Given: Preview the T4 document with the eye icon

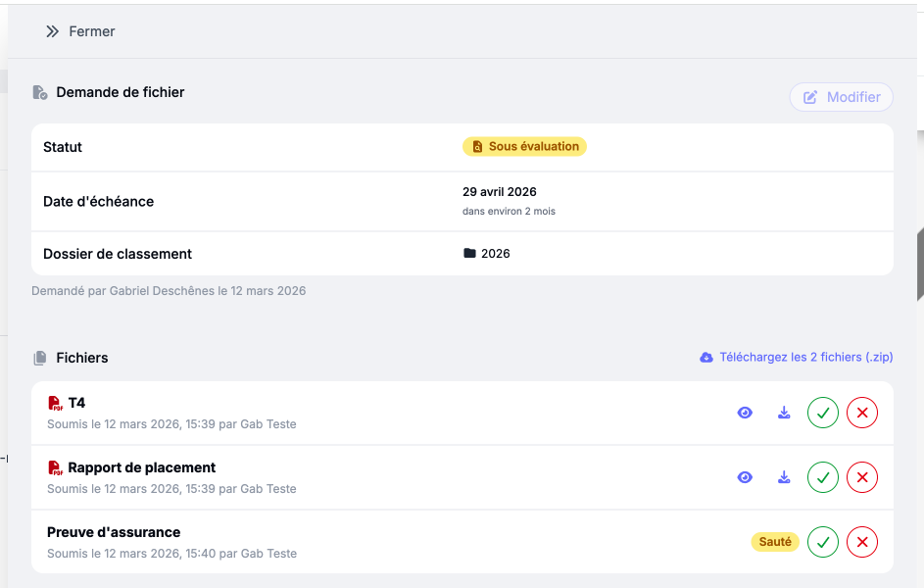Looking at the screenshot, I should pos(745,413).
